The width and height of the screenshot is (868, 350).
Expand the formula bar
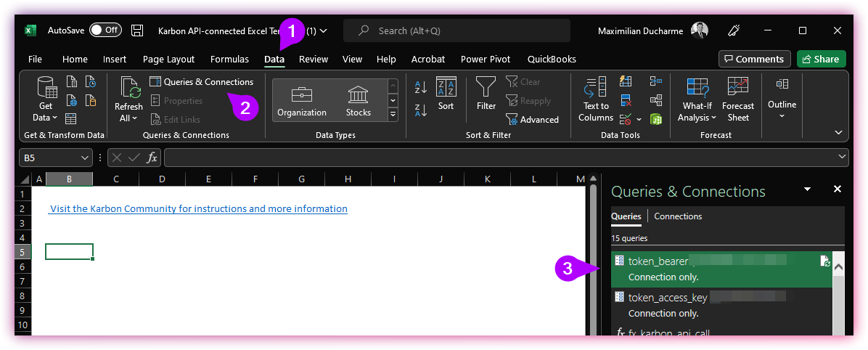pos(842,158)
